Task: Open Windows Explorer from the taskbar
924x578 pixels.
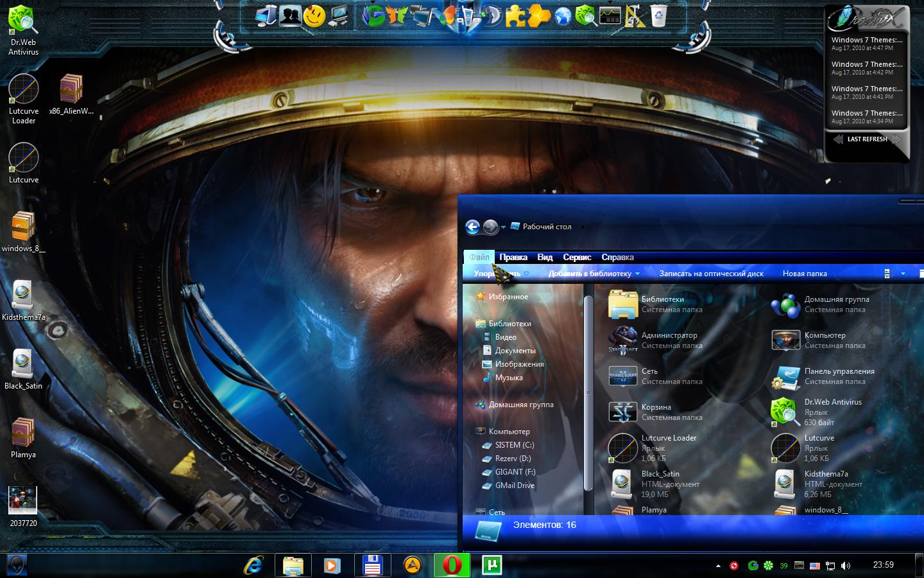Action: click(293, 565)
